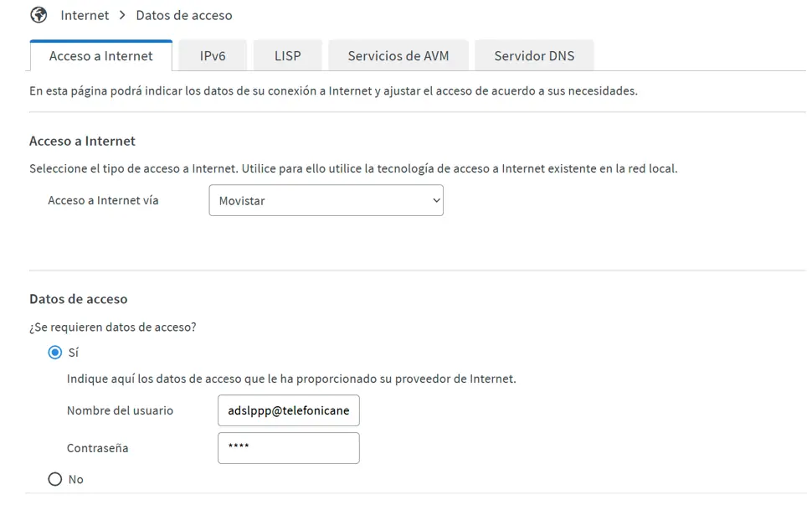812x505 pixels.
Task: Select the Sí radio button
Action: [55, 353]
